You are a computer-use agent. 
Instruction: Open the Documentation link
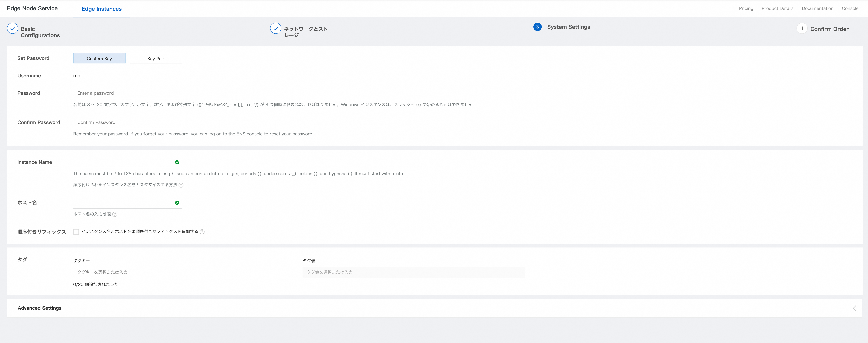pos(817,8)
